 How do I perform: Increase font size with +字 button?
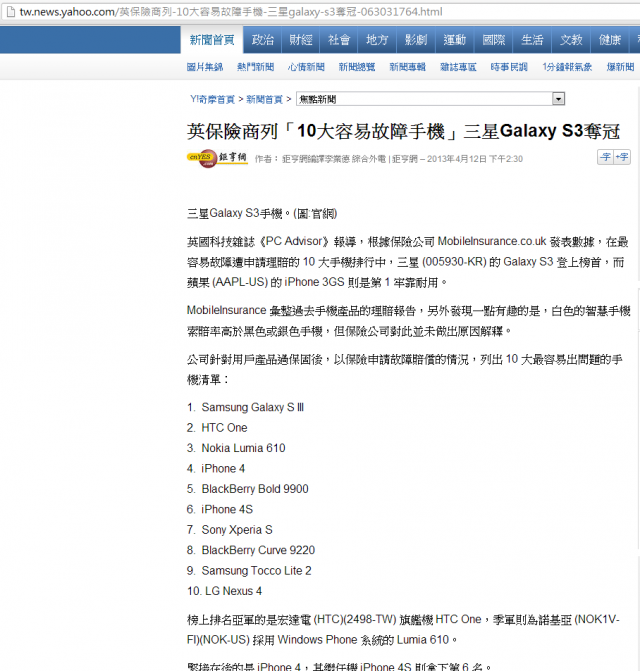pyautogui.click(x=622, y=157)
